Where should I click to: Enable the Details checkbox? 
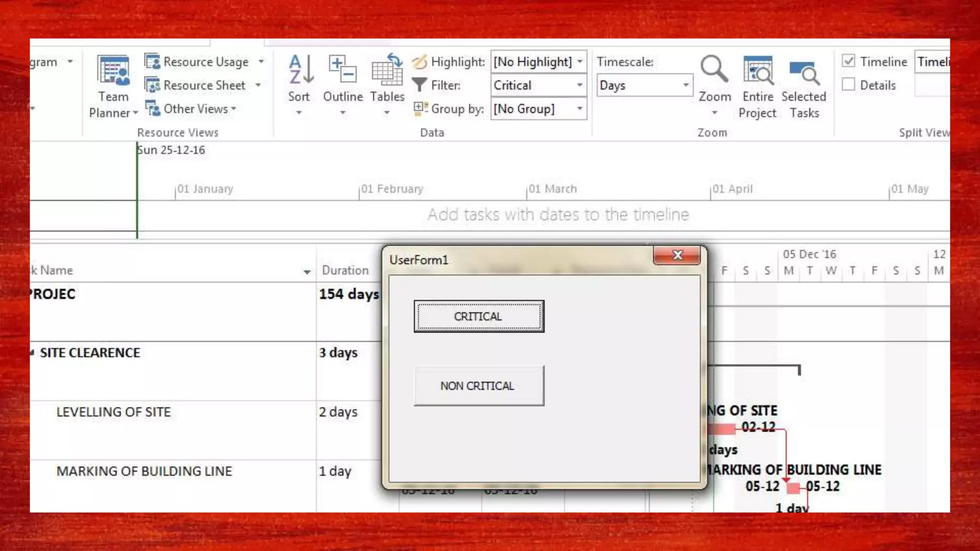click(x=848, y=85)
